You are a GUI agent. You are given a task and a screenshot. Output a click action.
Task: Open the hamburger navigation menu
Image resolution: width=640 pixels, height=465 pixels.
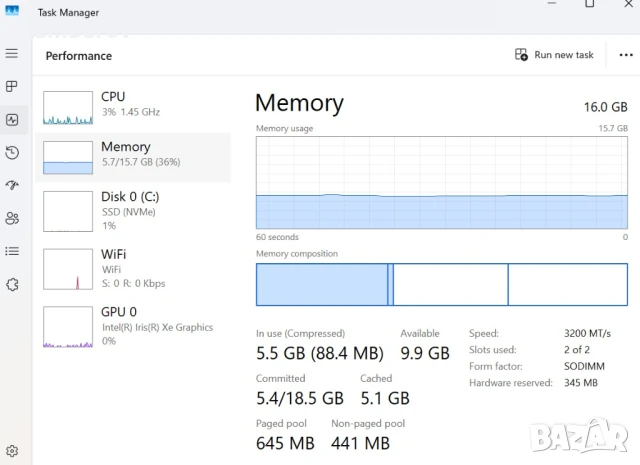12,53
